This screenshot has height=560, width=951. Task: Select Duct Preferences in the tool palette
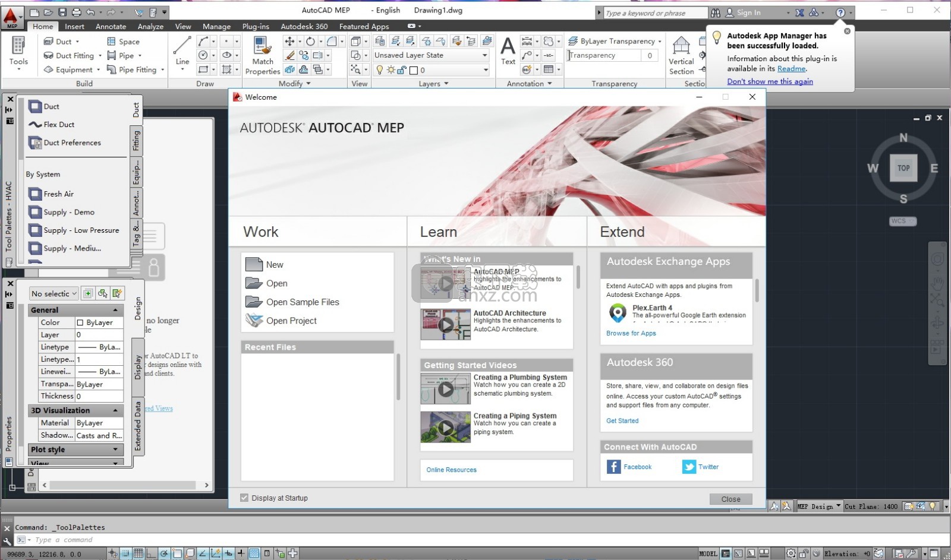65,143
